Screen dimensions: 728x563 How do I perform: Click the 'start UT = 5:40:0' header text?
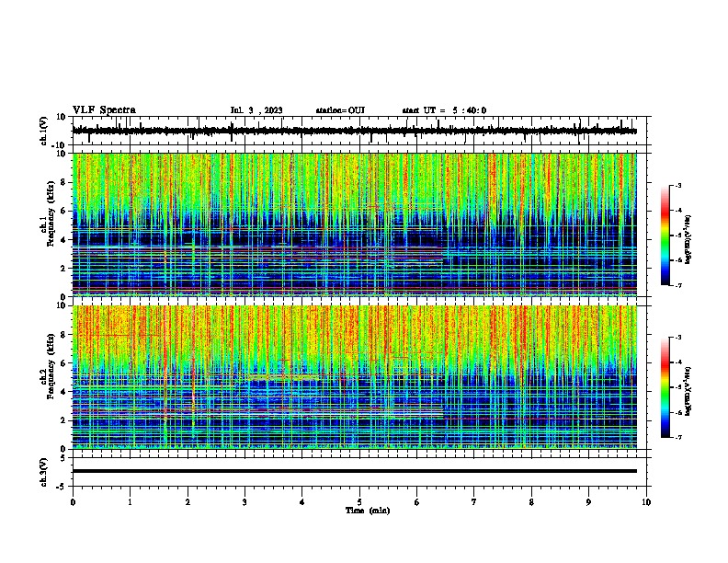(x=444, y=110)
